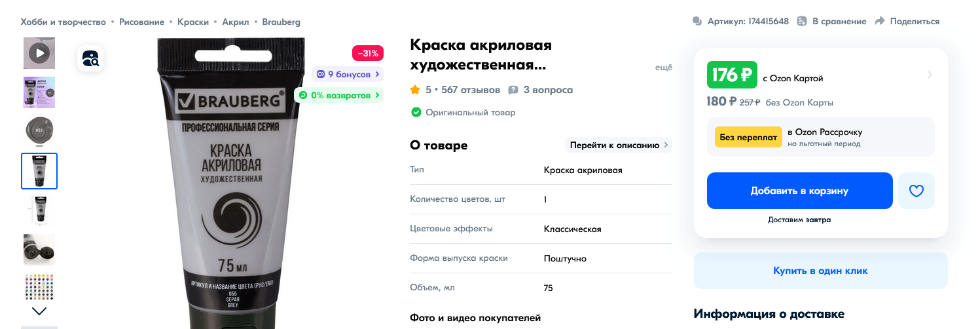980x329 pixels.
Task: Expand product title with ещё
Action: [664, 68]
